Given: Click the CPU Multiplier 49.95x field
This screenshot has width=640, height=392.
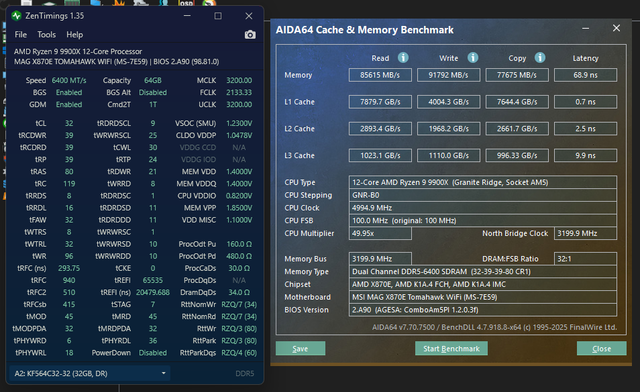Looking at the screenshot, I should pyautogui.click(x=380, y=233).
